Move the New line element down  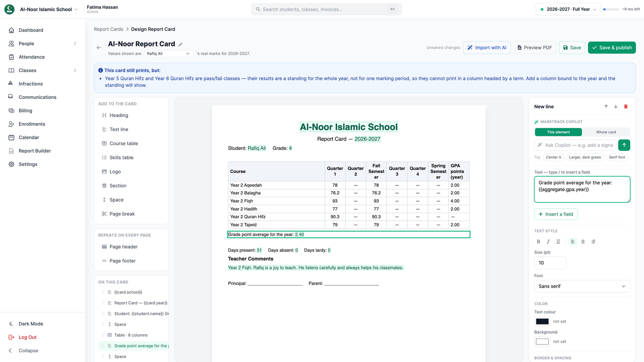616,107
